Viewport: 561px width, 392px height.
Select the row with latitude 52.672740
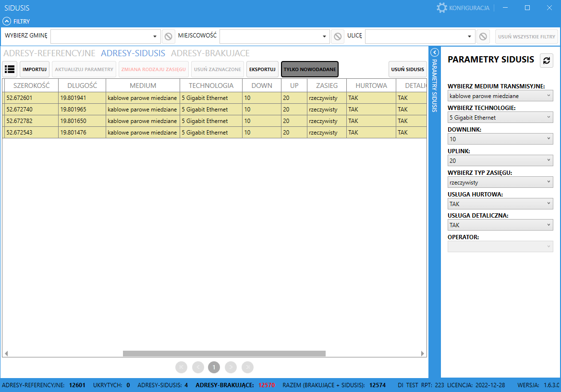click(x=144, y=110)
